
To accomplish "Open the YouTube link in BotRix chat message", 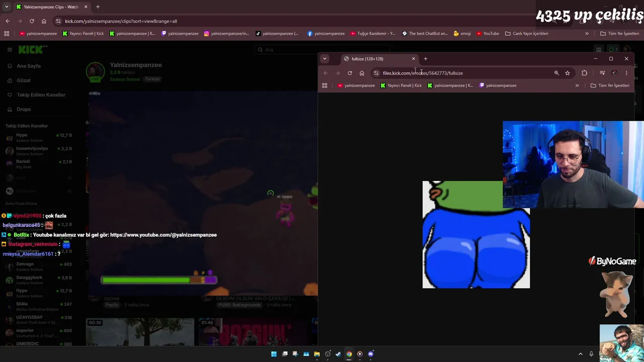I will tap(164, 235).
